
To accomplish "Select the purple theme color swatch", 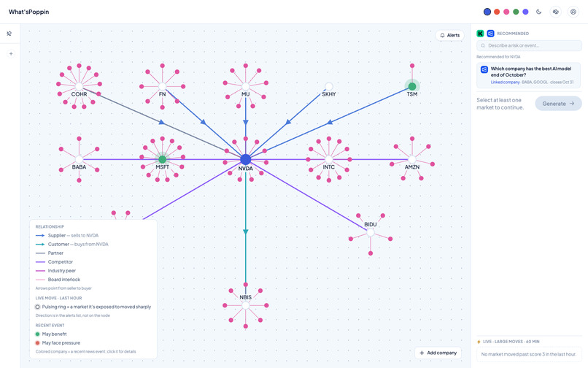I will coord(525,12).
